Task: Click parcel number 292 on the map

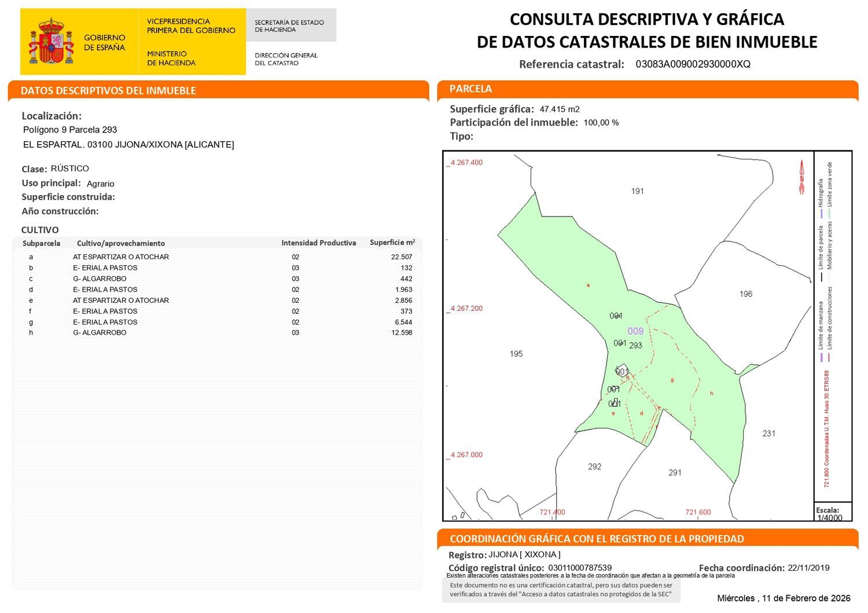Action: 594,467
